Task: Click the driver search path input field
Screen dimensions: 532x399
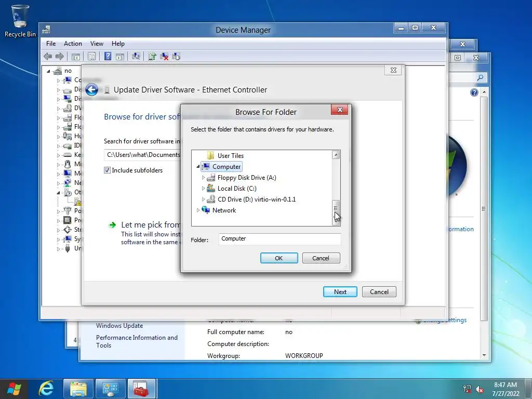Action: pyautogui.click(x=142, y=155)
